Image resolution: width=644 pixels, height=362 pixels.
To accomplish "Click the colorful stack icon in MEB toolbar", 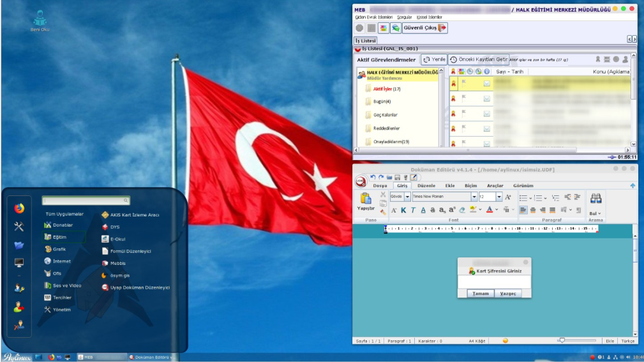I will [383, 28].
